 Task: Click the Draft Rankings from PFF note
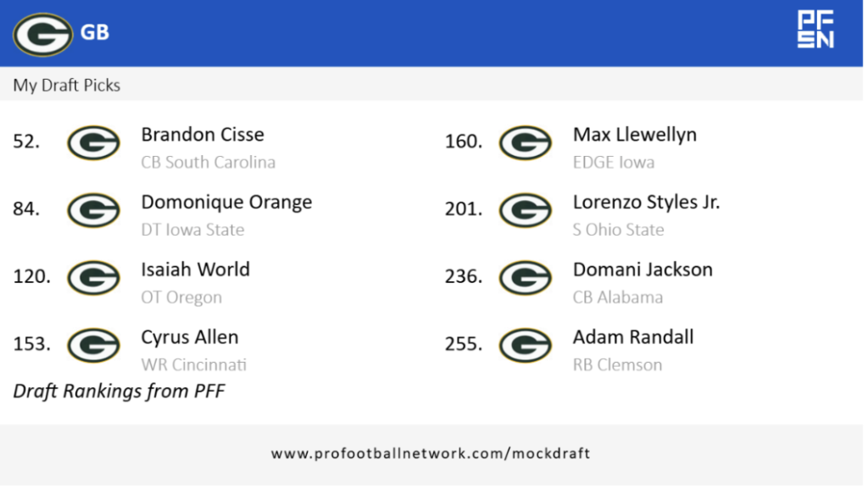pyautogui.click(x=119, y=391)
